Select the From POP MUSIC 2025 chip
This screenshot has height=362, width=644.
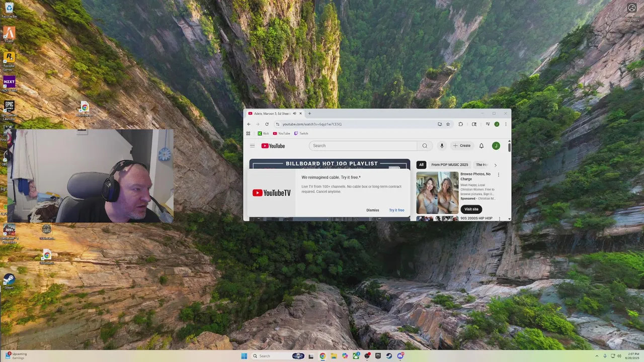point(449,165)
